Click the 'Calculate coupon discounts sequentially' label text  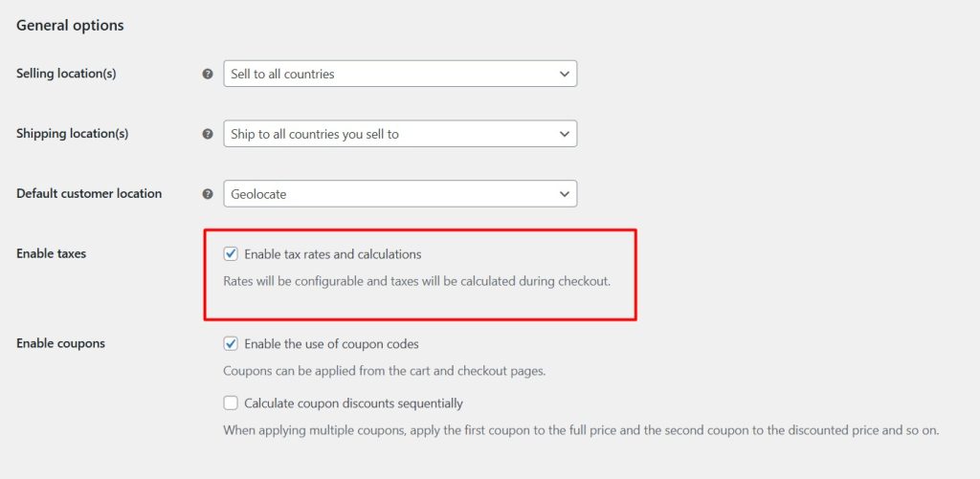click(353, 403)
